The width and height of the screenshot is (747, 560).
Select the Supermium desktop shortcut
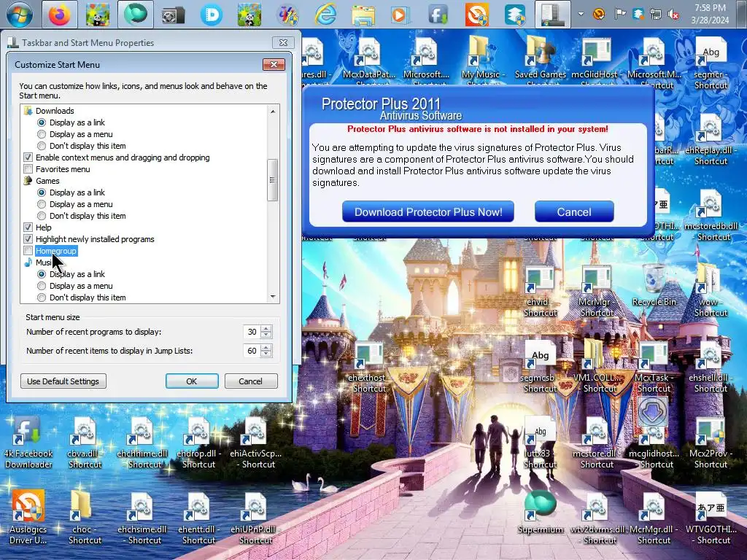pos(541,513)
